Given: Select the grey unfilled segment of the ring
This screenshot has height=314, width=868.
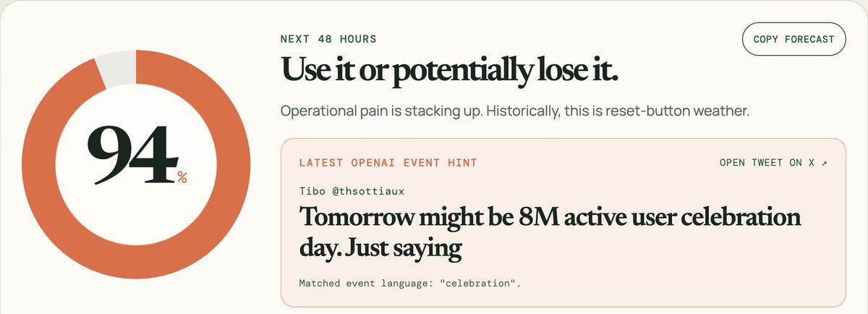Looking at the screenshot, I should click(x=116, y=70).
